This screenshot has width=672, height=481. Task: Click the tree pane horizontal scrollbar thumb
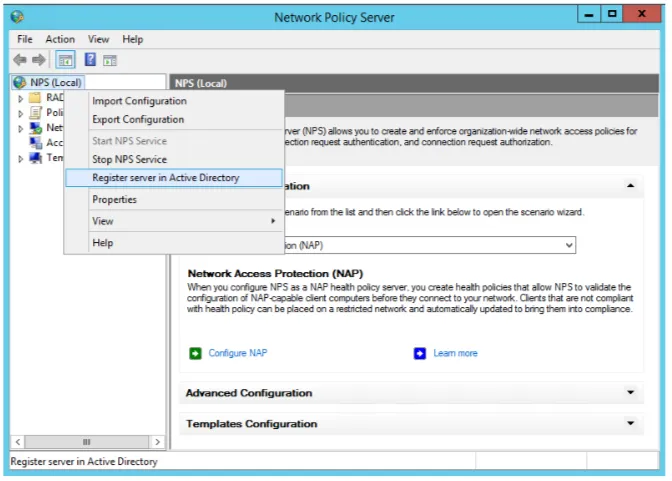tap(87, 442)
